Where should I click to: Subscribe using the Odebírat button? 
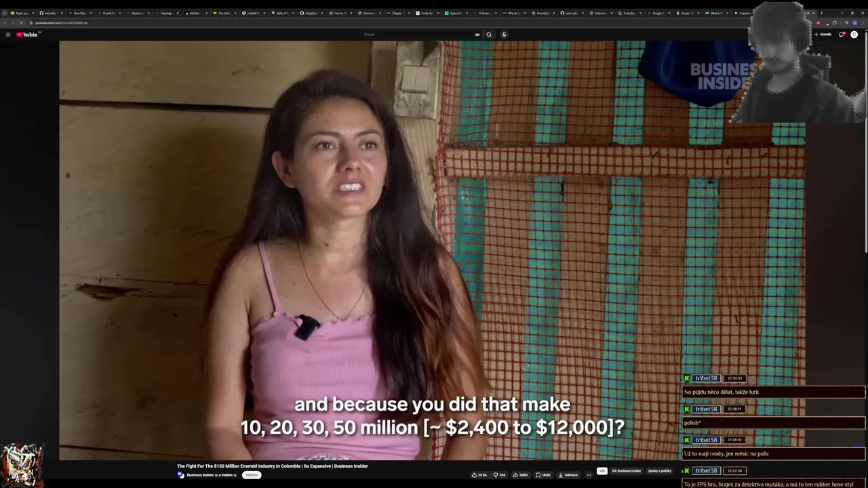[252, 475]
